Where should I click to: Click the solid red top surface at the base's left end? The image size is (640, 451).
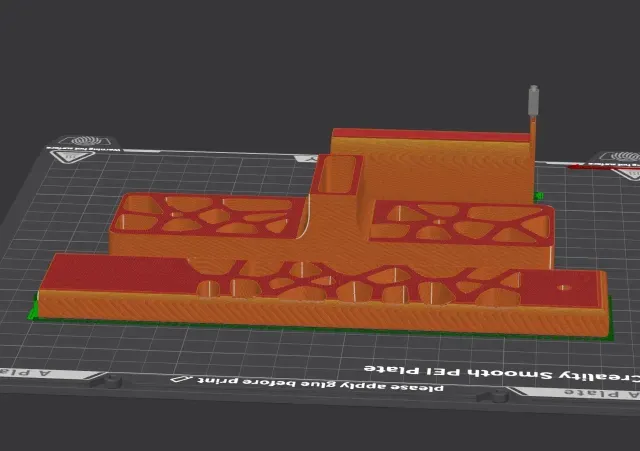(x=118, y=273)
